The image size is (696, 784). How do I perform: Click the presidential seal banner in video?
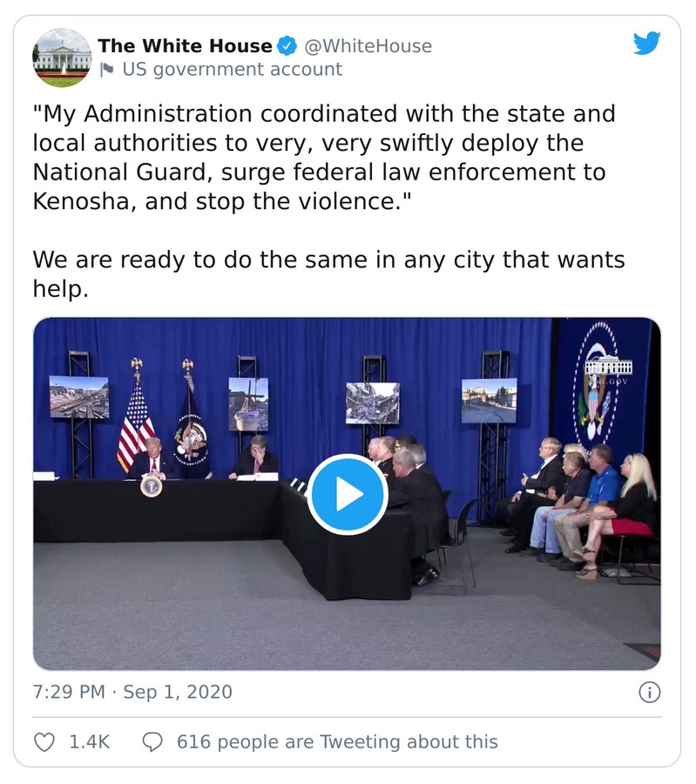602,382
